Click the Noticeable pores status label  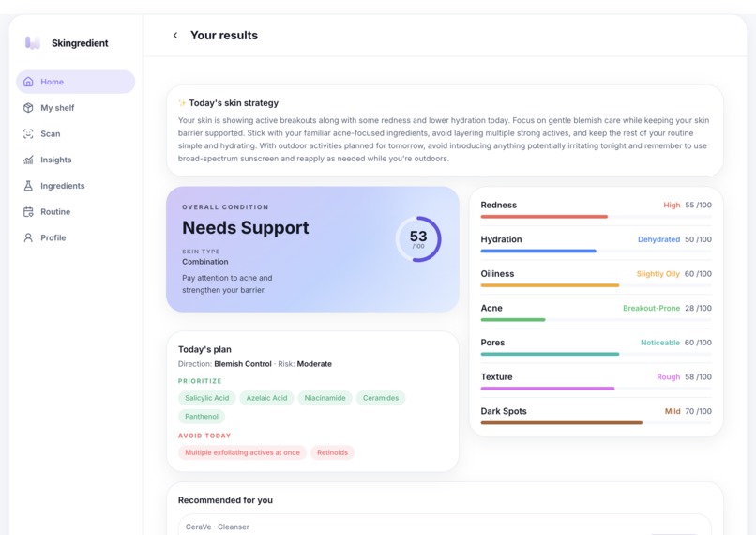coord(660,343)
